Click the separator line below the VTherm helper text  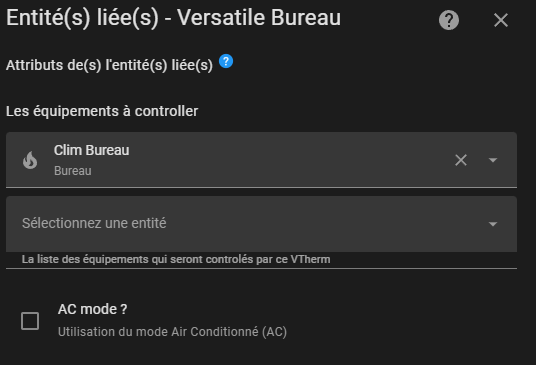(261, 269)
